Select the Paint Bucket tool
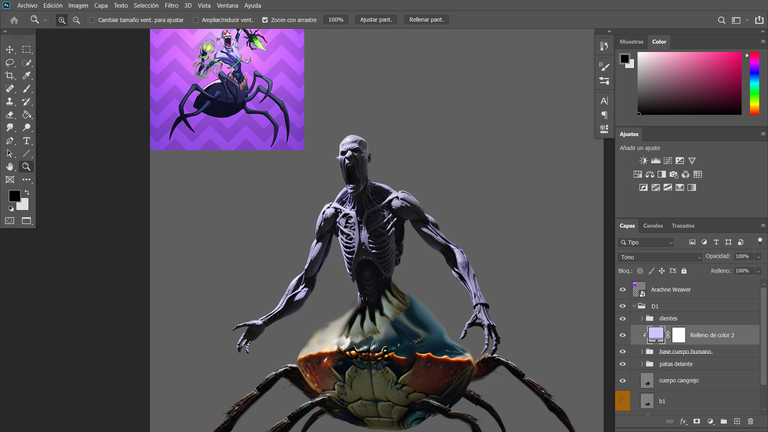The width and height of the screenshot is (768, 432). coord(26,115)
